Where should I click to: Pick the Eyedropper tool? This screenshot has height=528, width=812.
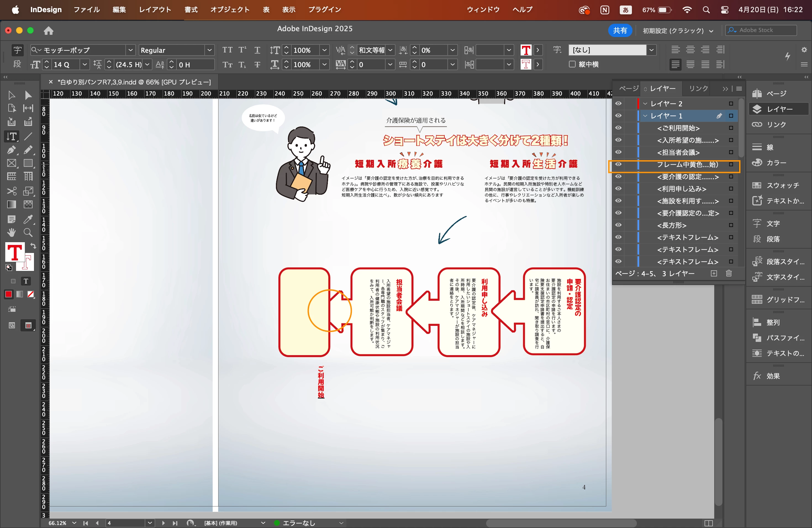(x=28, y=219)
